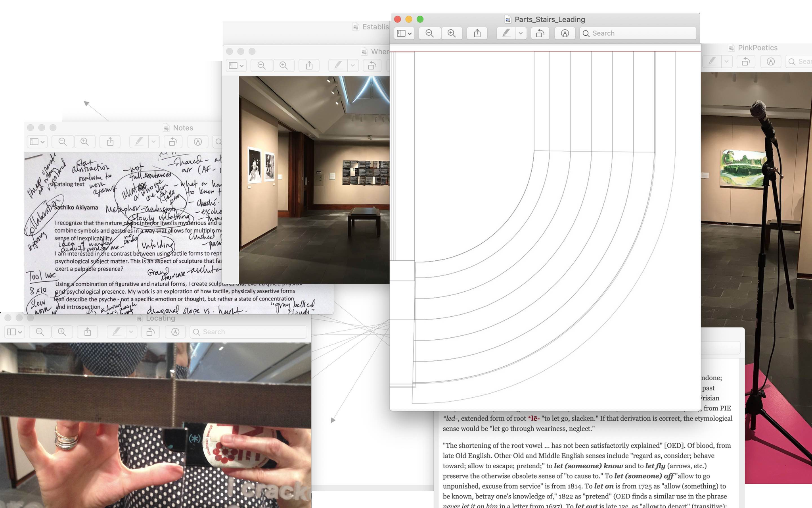Bring the PinkPoetics window to front
812x508 pixels.
click(757, 48)
